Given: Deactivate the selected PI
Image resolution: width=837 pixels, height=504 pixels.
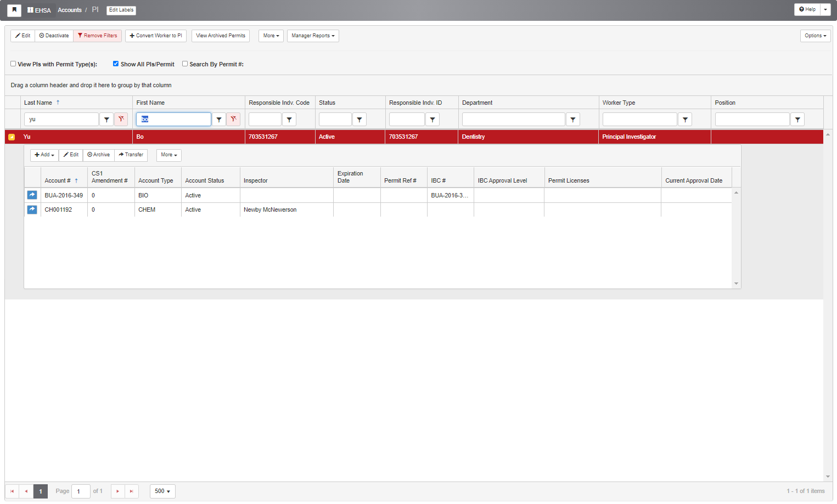Looking at the screenshot, I should [54, 36].
